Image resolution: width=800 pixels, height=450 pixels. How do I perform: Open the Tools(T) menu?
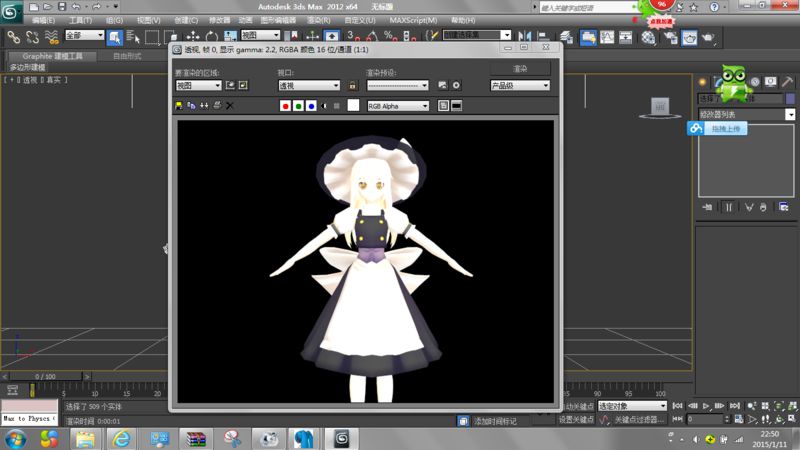[x=80, y=20]
